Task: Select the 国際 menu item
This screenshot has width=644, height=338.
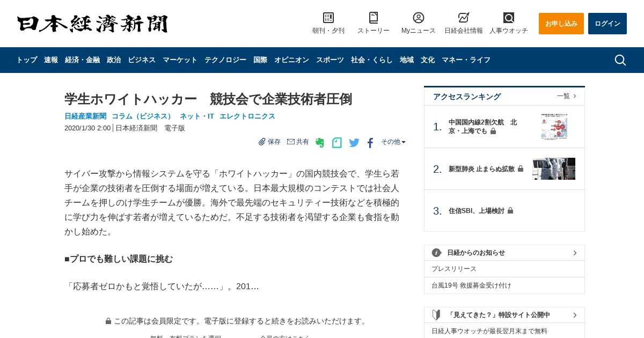Action: coord(260,60)
